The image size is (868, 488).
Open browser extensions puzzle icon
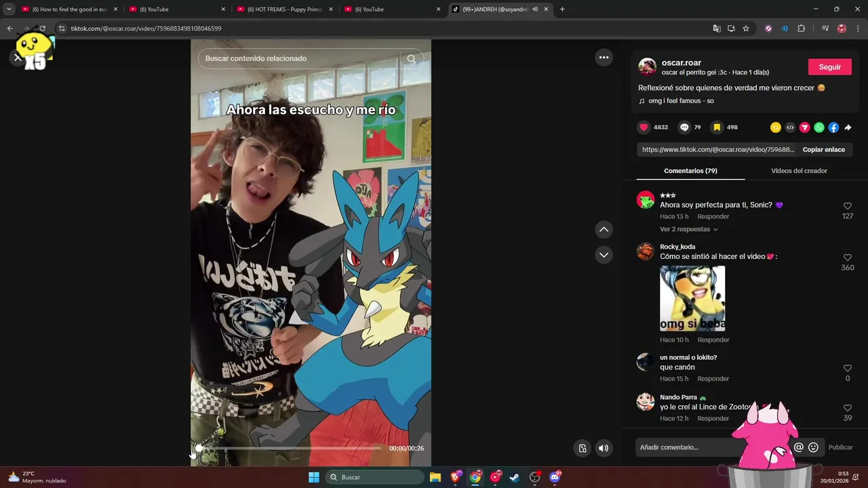801,28
